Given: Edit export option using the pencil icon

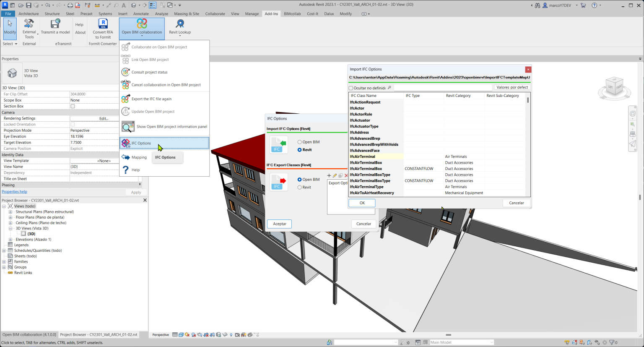Looking at the screenshot, I should 334,175.
